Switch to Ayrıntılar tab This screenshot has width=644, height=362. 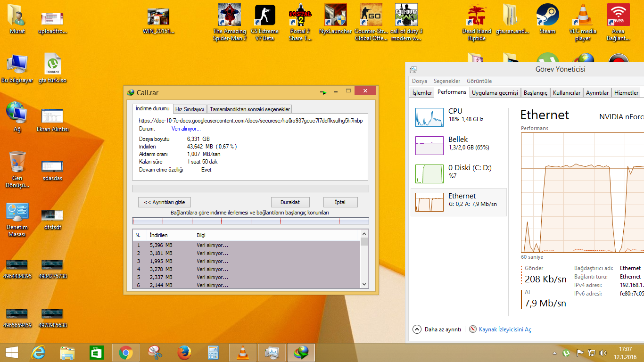(x=597, y=93)
